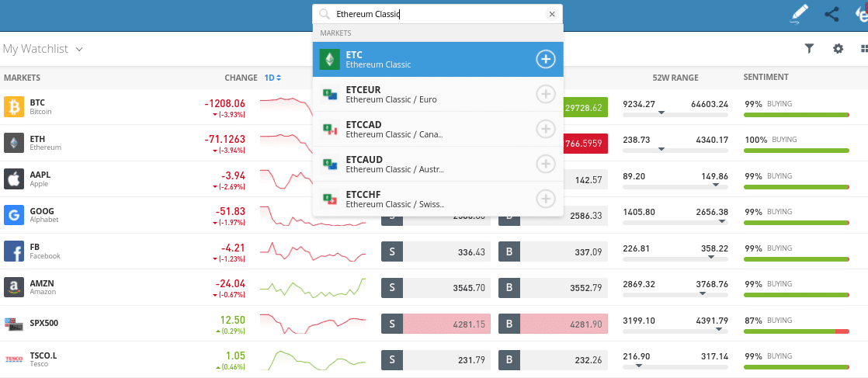Open the TSCO.L Tesco row name
868x378 pixels.
tap(43, 359)
